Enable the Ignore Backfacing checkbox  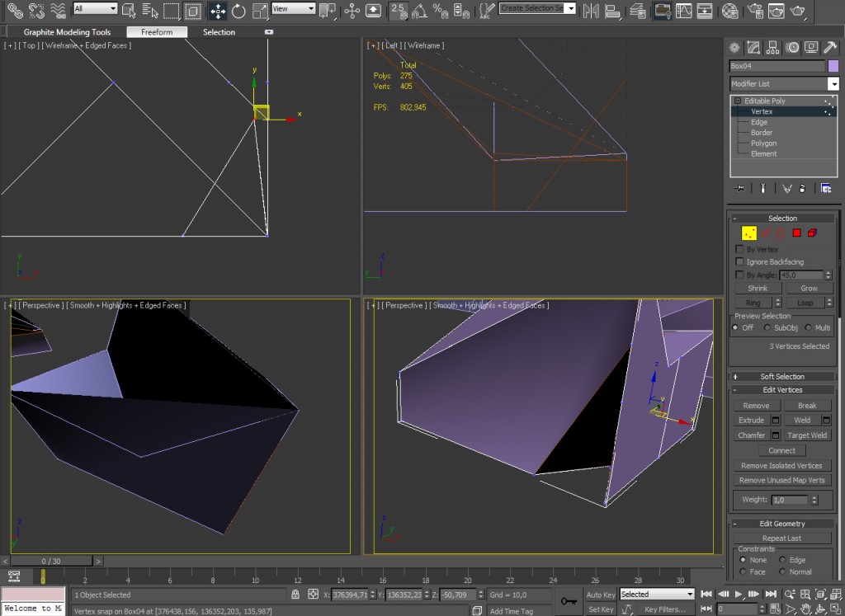coord(739,261)
